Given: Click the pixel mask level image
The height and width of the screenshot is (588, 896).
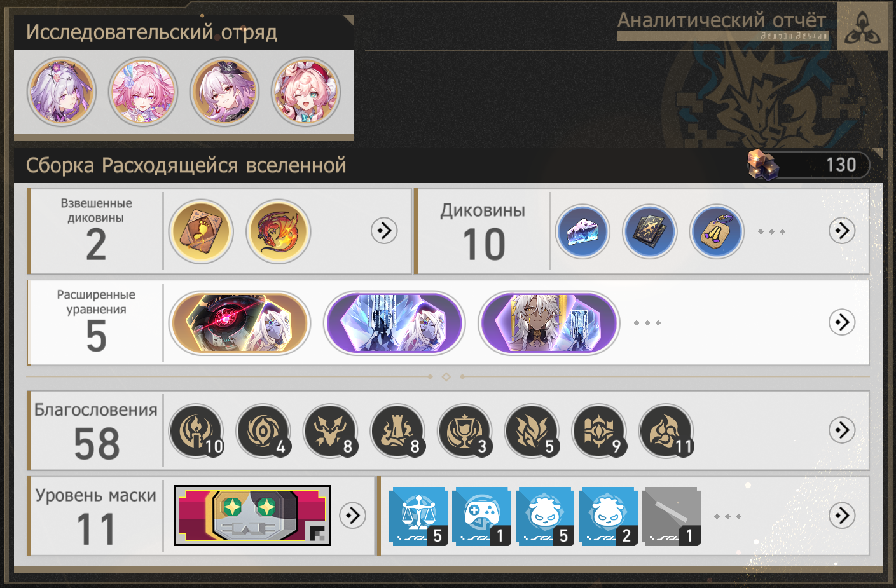Looking at the screenshot, I should [252, 516].
